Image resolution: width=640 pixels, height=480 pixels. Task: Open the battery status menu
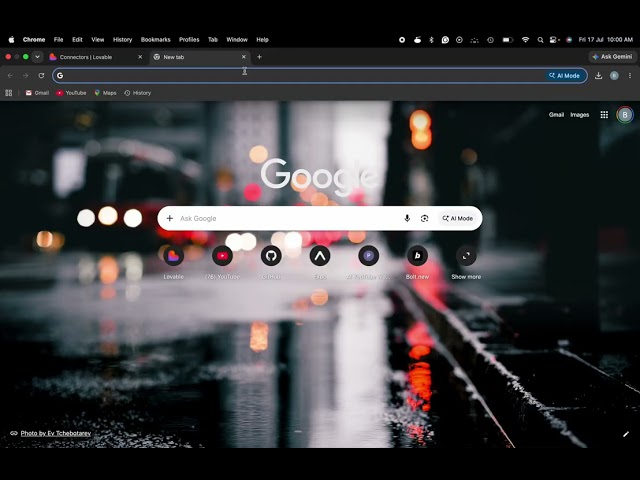point(508,40)
